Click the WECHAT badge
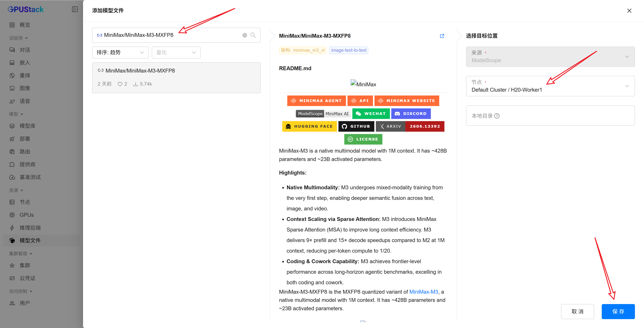644x328 pixels. click(371, 114)
